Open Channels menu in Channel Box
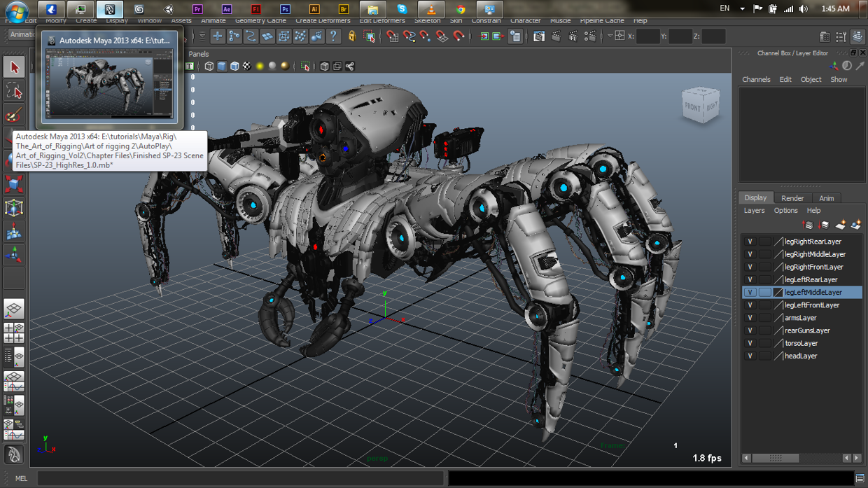Image resolution: width=868 pixels, height=488 pixels. [x=756, y=80]
